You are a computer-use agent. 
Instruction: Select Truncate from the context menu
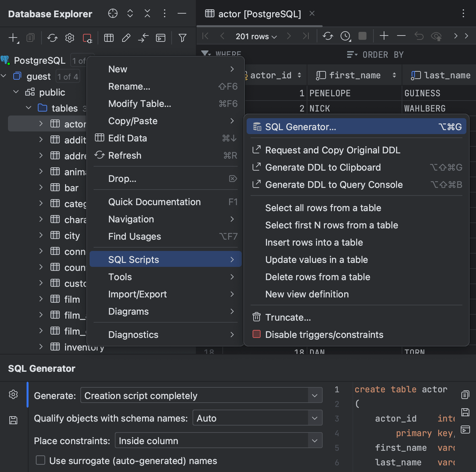click(287, 317)
